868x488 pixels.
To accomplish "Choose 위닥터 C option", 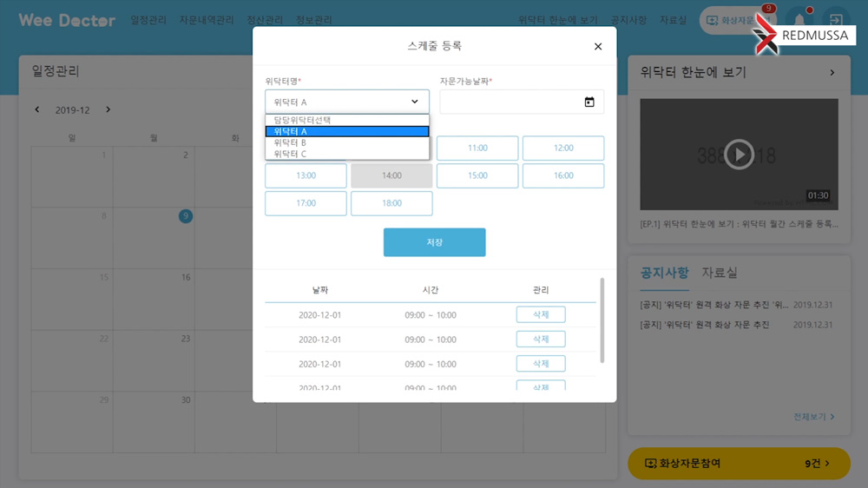I will [347, 154].
